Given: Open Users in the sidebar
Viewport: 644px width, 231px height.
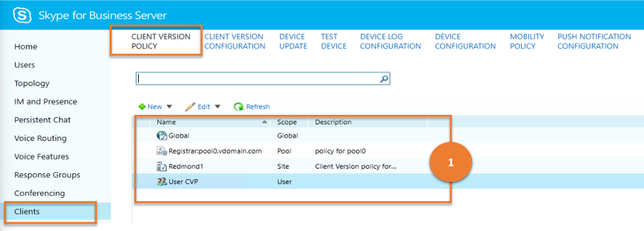Looking at the screenshot, I should pyautogui.click(x=25, y=65).
